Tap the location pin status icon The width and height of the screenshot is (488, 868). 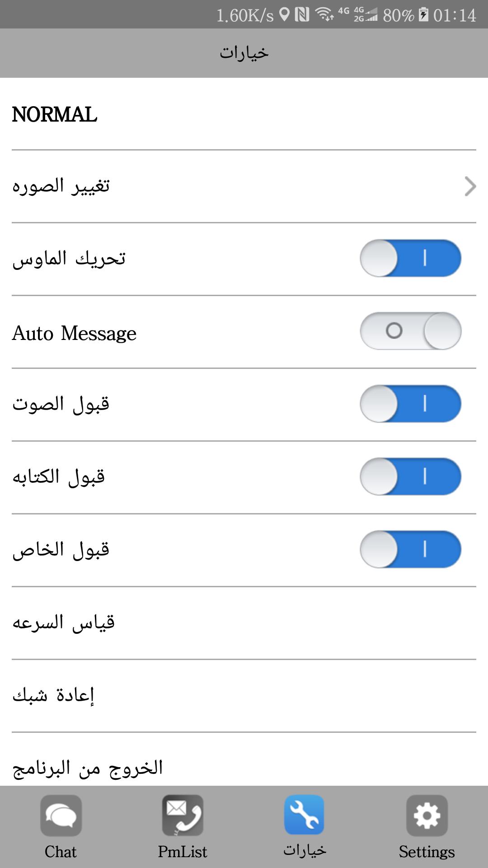pos(284,15)
